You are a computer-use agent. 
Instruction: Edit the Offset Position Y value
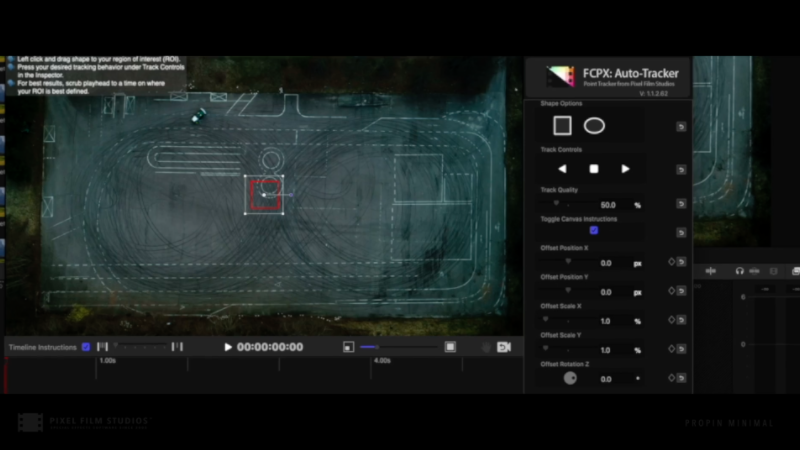coord(606,292)
